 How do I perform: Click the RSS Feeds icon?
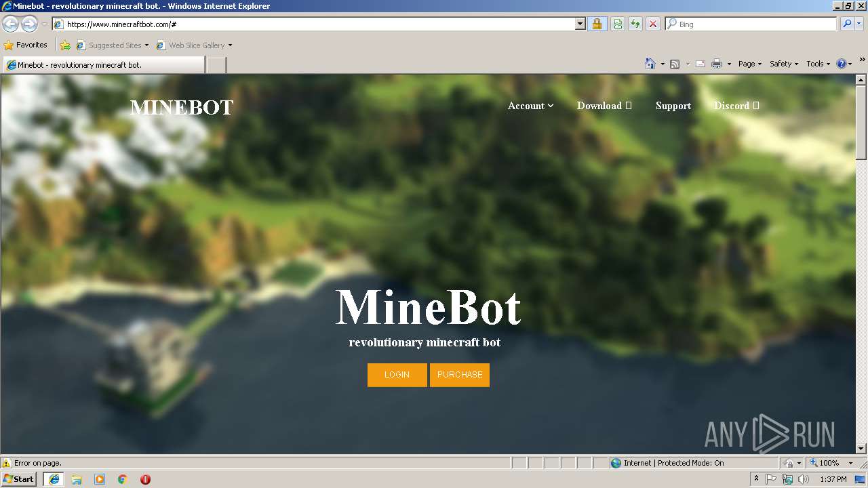pyautogui.click(x=675, y=64)
